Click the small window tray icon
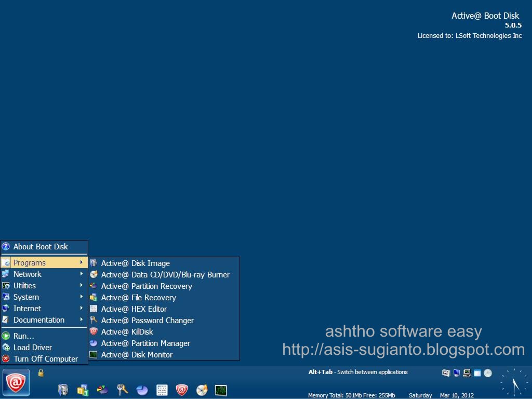Viewport: 532px width, 399px height. [x=477, y=373]
